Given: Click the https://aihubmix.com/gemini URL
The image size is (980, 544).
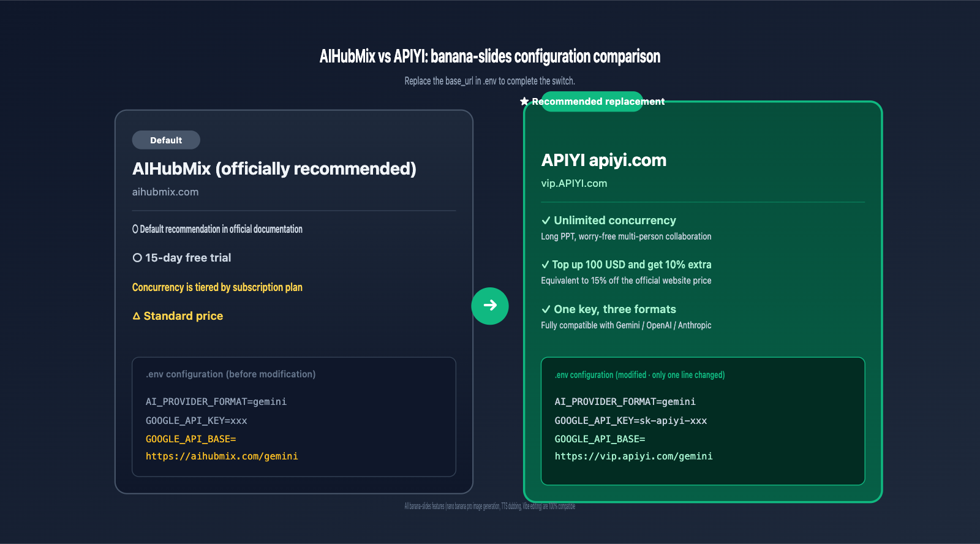Looking at the screenshot, I should tap(222, 456).
